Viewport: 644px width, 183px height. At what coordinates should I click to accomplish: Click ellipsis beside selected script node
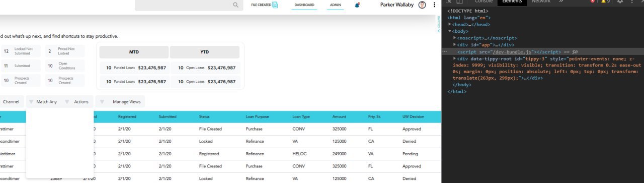tap(444, 51)
